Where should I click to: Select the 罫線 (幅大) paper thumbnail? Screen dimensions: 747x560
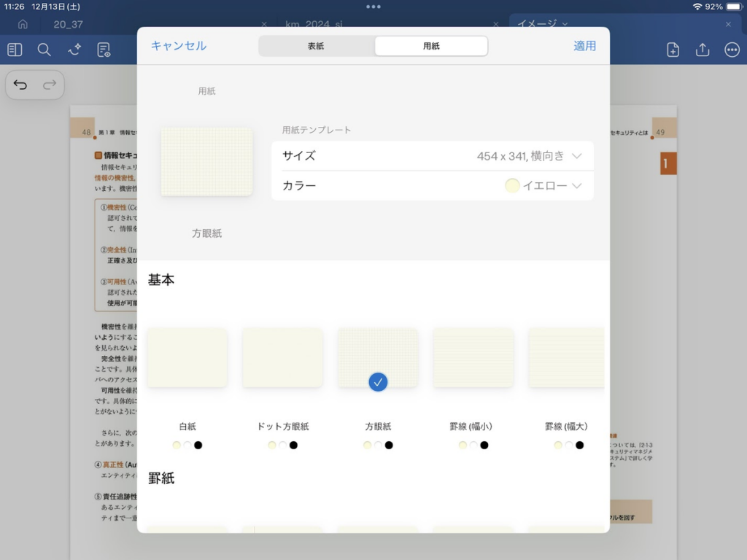pyautogui.click(x=566, y=357)
